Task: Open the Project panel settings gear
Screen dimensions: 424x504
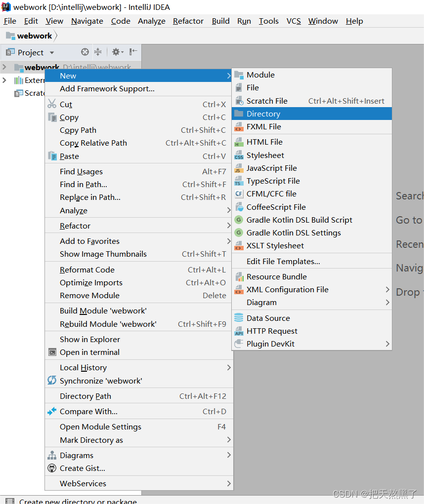Action: (x=118, y=52)
